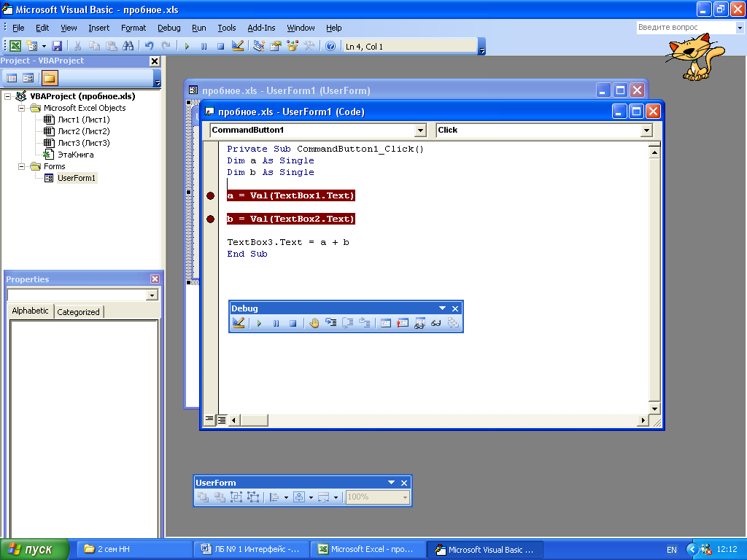Click Quick Watch glasses icon in Debug toolbar
Image resolution: width=747 pixels, height=560 pixels.
pyautogui.click(x=436, y=323)
